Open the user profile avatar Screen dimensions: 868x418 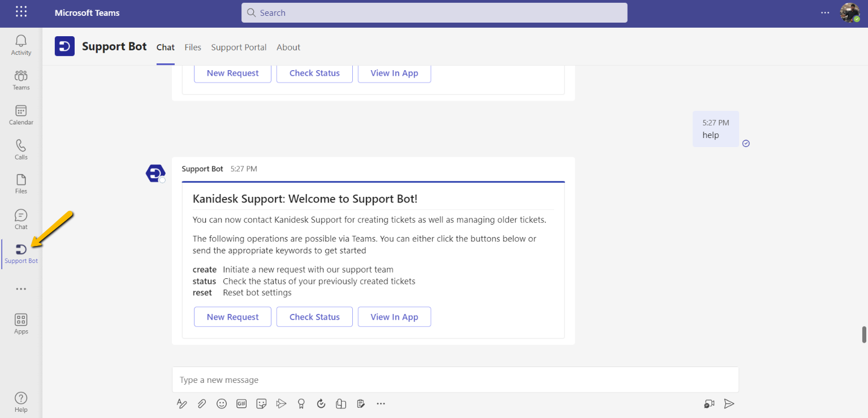coord(850,12)
